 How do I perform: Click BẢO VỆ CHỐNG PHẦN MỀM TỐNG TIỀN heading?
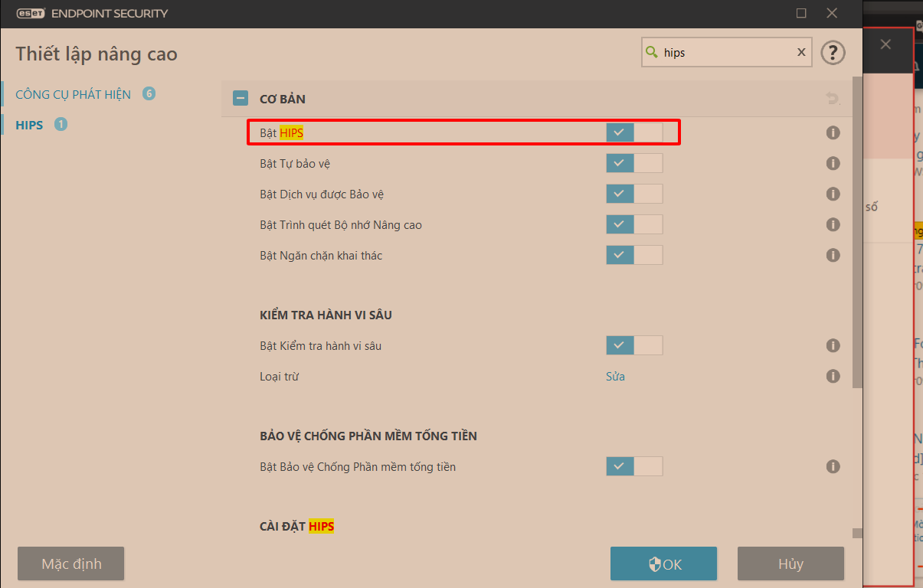(x=368, y=436)
